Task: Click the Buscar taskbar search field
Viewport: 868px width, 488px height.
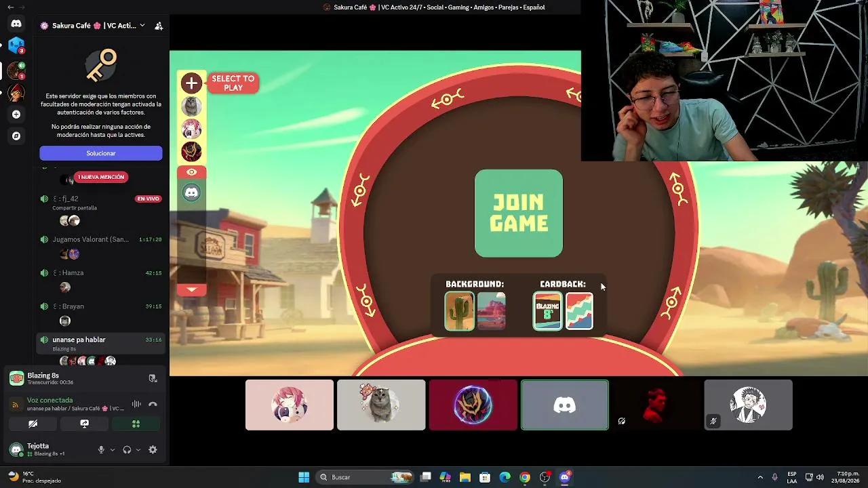Action: 366,477
